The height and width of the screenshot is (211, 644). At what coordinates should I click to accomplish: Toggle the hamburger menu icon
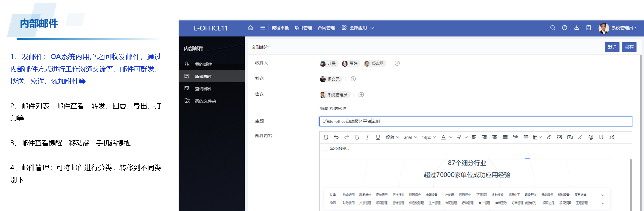(x=263, y=28)
